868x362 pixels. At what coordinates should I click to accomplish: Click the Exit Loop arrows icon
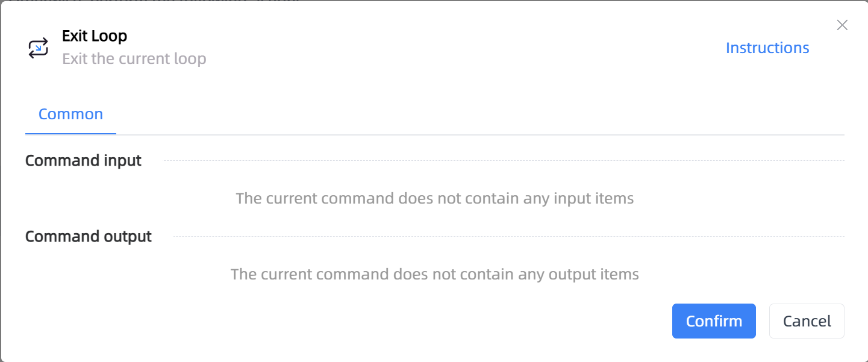38,48
